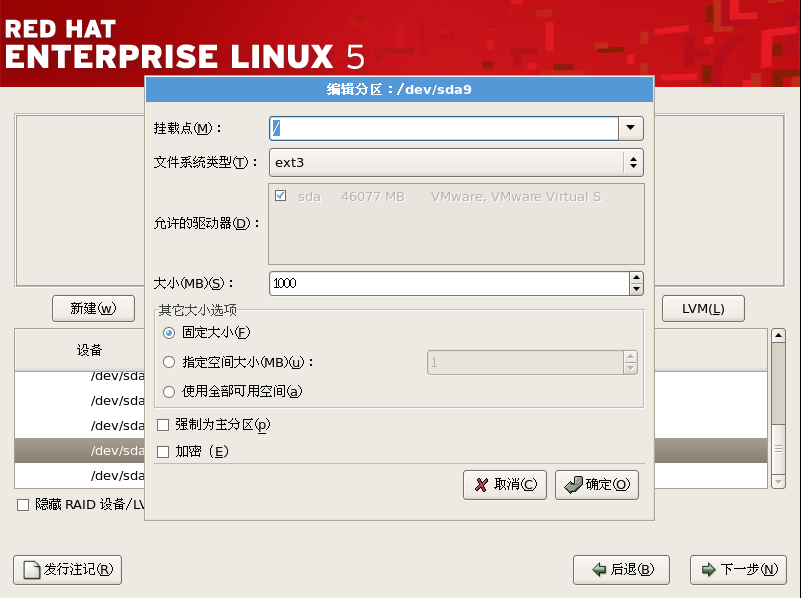Select the 固定大小 radio option
The width and height of the screenshot is (801, 598).
coord(169,333)
